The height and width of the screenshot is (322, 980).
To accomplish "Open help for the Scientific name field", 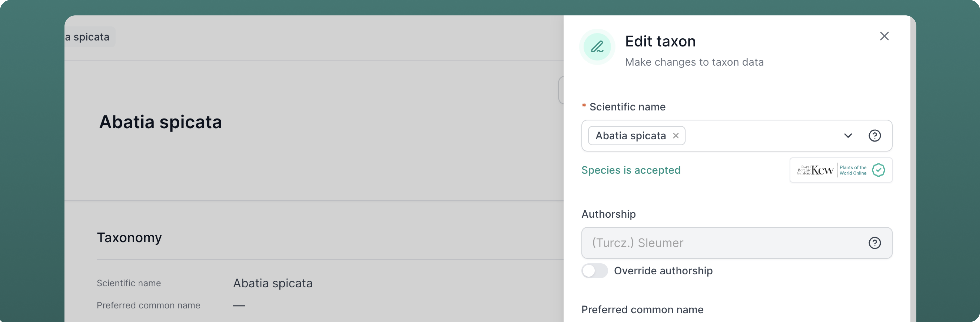I will (x=874, y=136).
